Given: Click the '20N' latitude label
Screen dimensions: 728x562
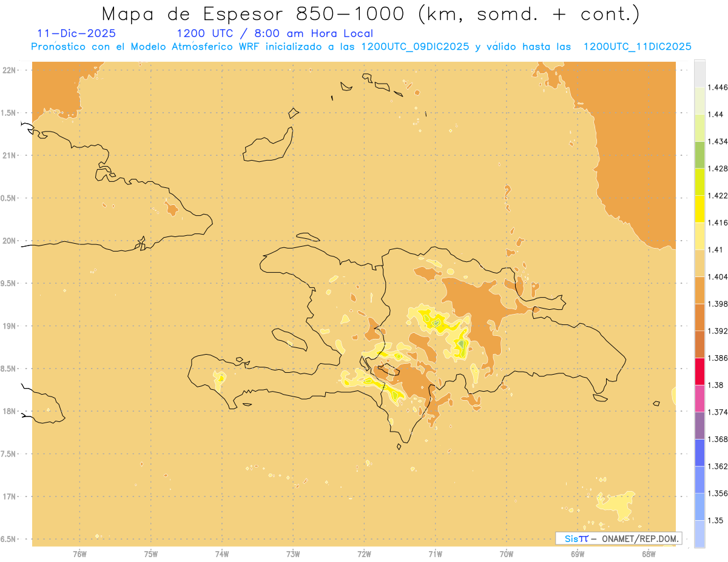Looking at the screenshot, I should point(10,241).
